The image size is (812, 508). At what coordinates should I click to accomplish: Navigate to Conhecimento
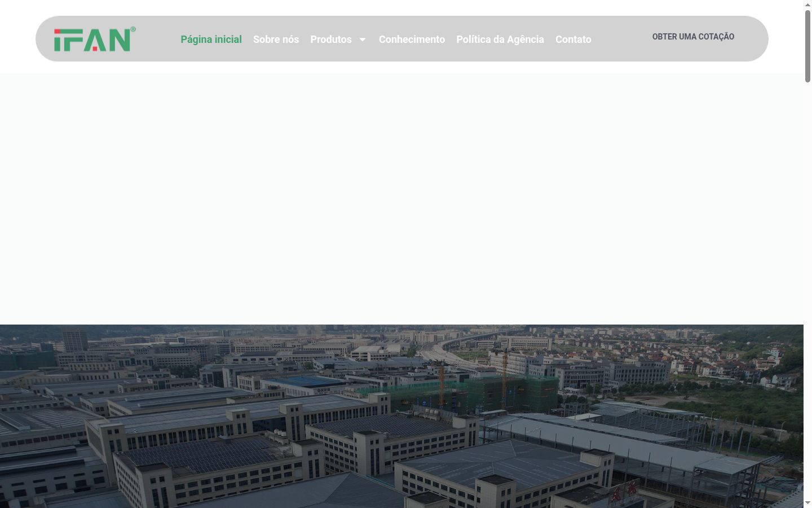(412, 40)
